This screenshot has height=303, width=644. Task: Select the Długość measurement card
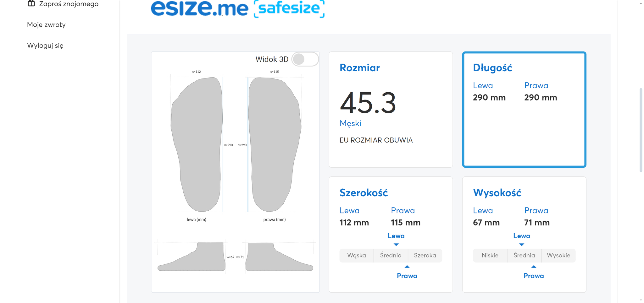524,109
